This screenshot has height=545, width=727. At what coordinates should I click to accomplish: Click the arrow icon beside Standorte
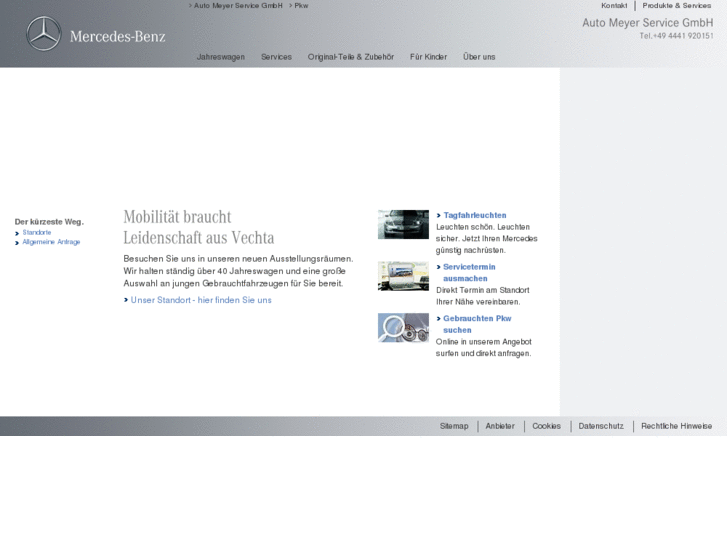point(17,233)
